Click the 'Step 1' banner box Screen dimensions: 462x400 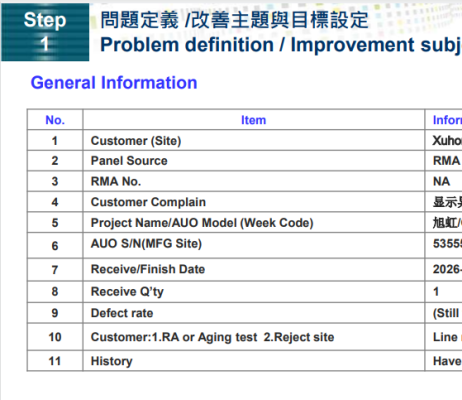[45, 32]
